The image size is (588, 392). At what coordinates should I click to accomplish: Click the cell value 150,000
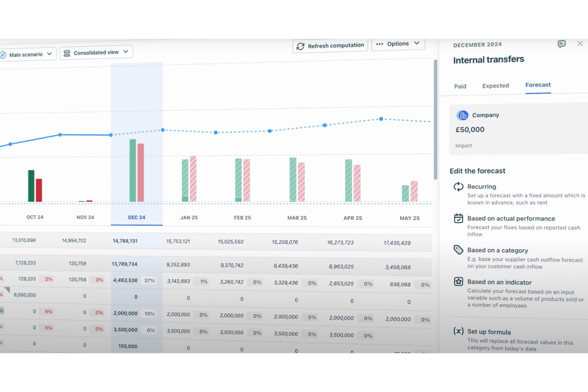click(x=128, y=346)
